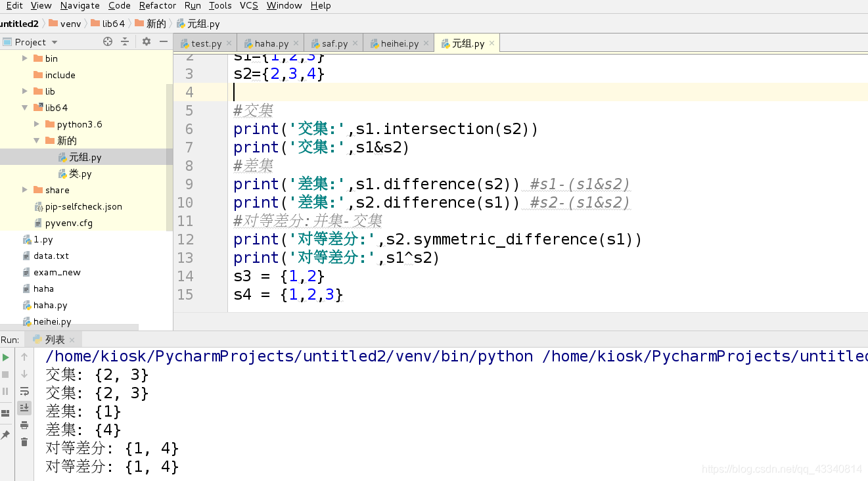Open the Navigate menu
The image size is (868, 481).
[x=80, y=5]
